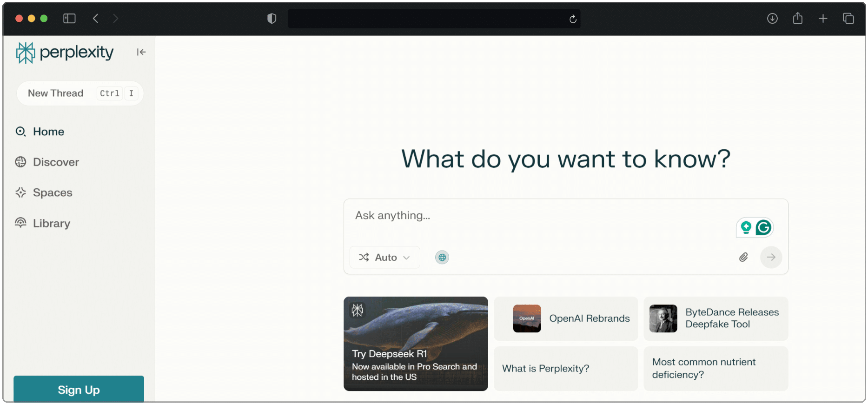Viewport: 868px width, 404px height.
Task: Click the Spaces sparkle icon
Action: (20, 192)
